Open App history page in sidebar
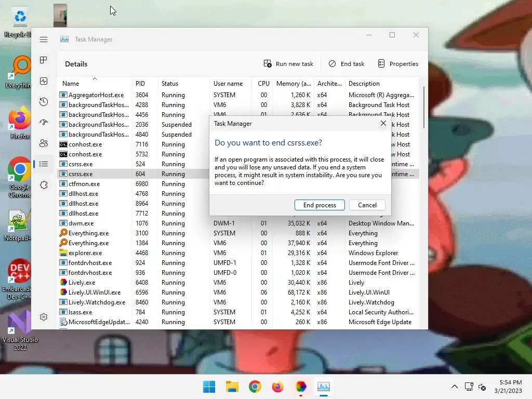Image resolution: width=532 pixels, height=399 pixels. (44, 102)
